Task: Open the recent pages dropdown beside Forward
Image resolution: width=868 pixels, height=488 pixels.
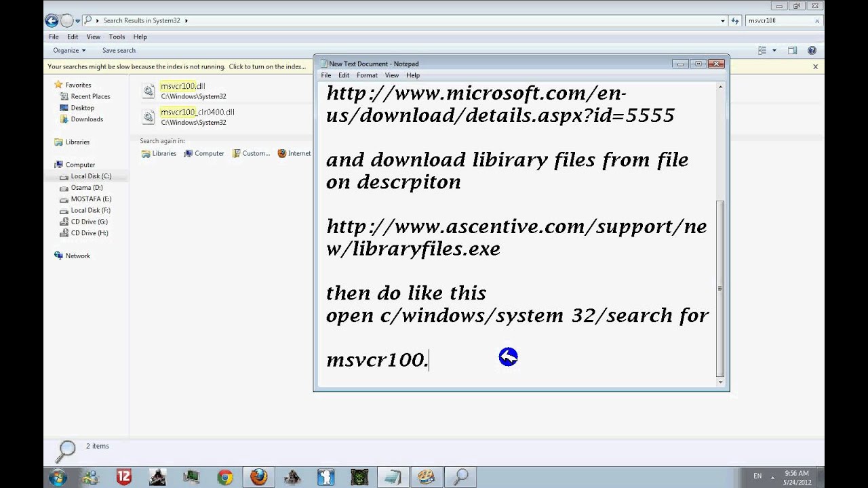Action: (x=78, y=21)
